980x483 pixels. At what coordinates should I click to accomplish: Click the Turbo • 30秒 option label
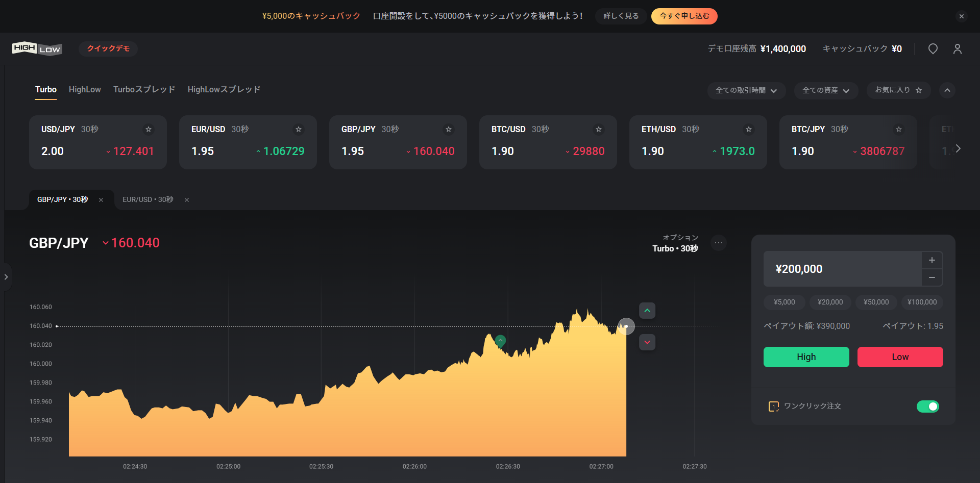click(675, 248)
